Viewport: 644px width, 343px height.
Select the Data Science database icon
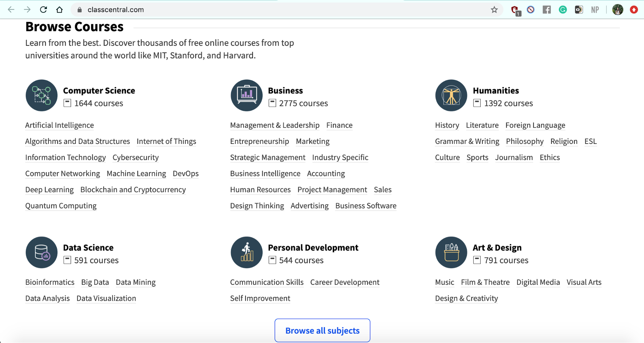click(x=42, y=253)
